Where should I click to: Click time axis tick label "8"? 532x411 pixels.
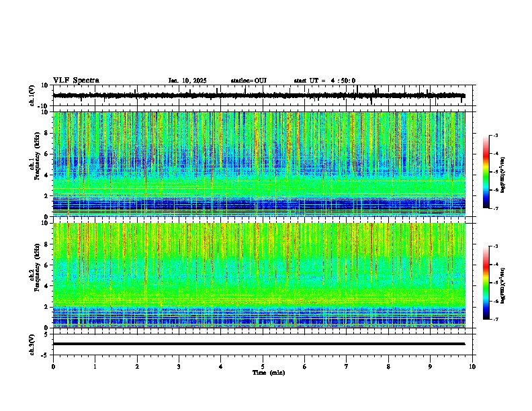pos(388,367)
